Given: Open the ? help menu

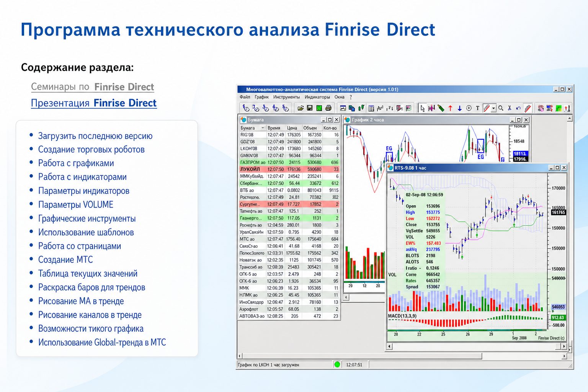Looking at the screenshot, I should 351,97.
